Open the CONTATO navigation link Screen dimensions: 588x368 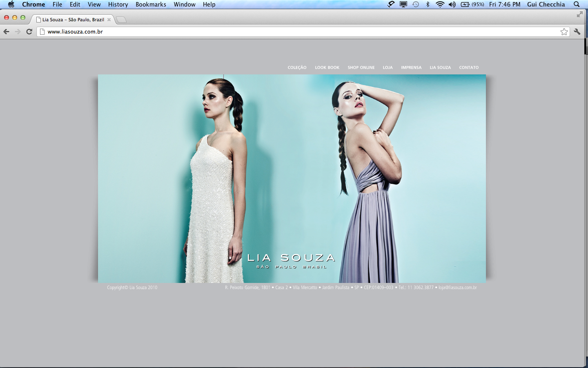pos(469,67)
